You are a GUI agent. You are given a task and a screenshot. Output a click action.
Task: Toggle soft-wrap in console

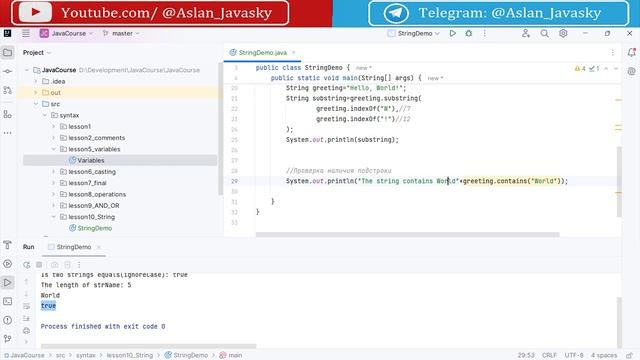pos(27,306)
